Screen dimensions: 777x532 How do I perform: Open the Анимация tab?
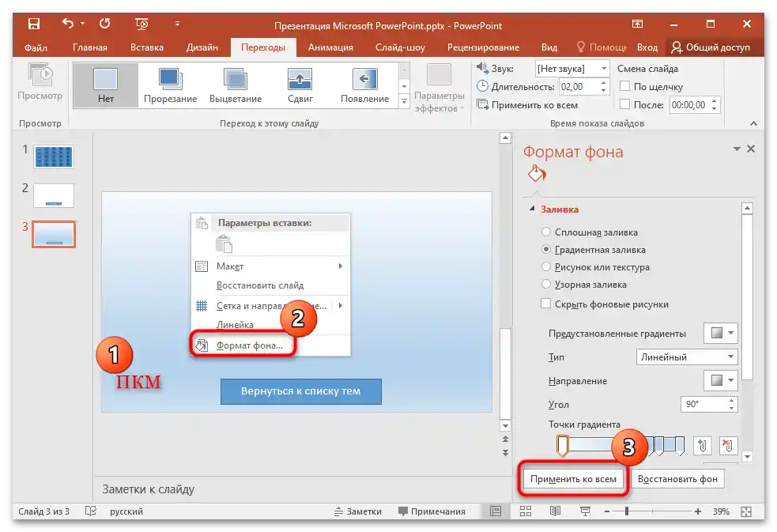(330, 47)
